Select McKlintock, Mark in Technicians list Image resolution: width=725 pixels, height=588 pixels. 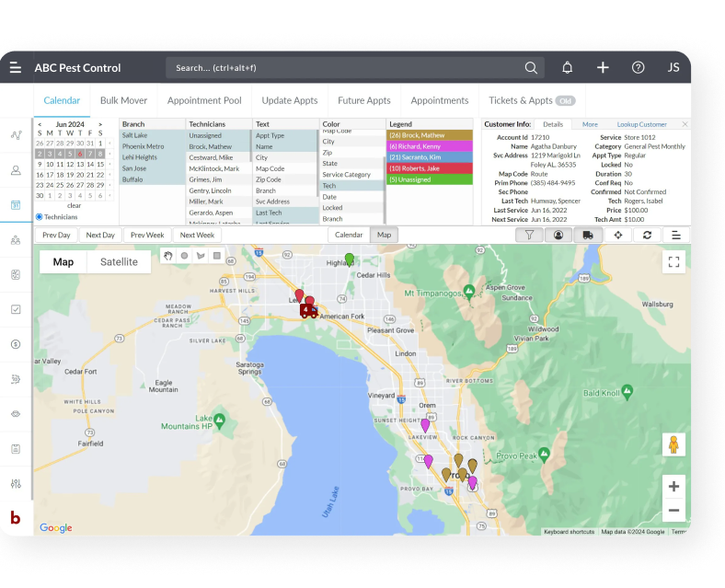coord(219,168)
